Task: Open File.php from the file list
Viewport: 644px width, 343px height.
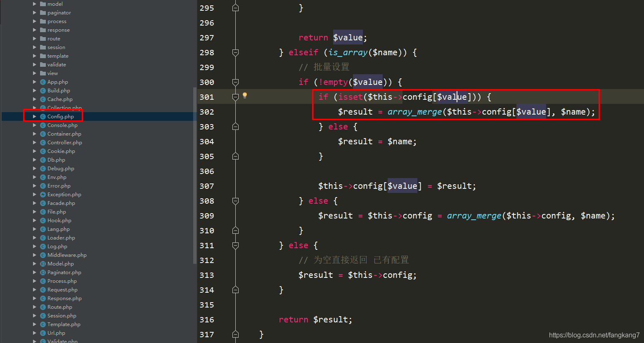Action: click(x=57, y=212)
